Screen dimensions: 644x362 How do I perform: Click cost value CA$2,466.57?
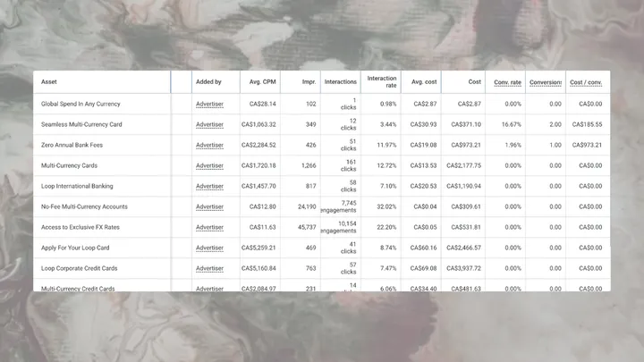pos(463,248)
